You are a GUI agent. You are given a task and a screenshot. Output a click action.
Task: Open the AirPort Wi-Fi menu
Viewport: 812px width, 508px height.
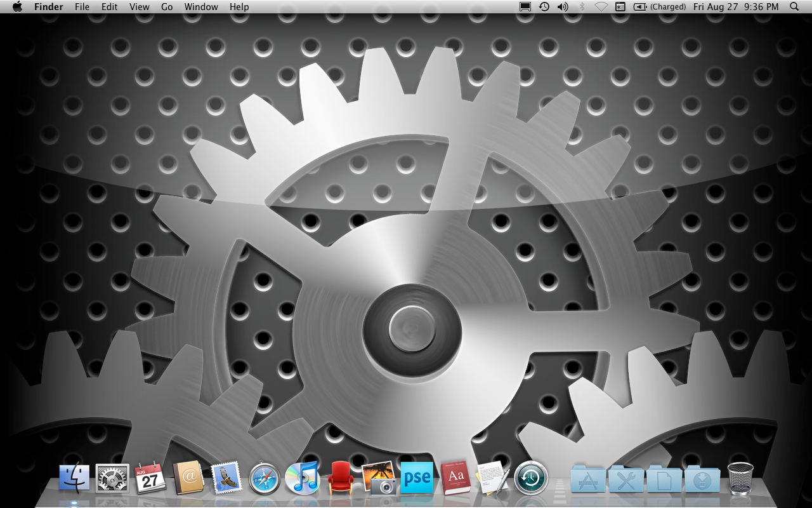click(601, 7)
